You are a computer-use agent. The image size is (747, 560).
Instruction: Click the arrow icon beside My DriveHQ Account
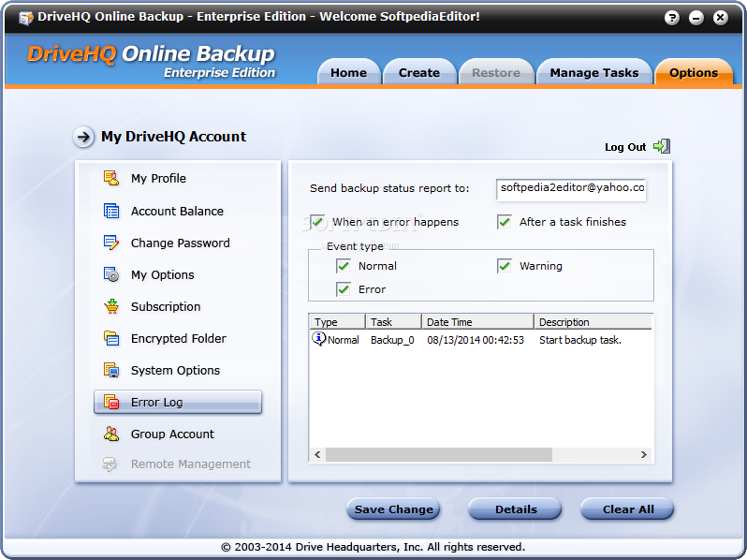coord(83,138)
